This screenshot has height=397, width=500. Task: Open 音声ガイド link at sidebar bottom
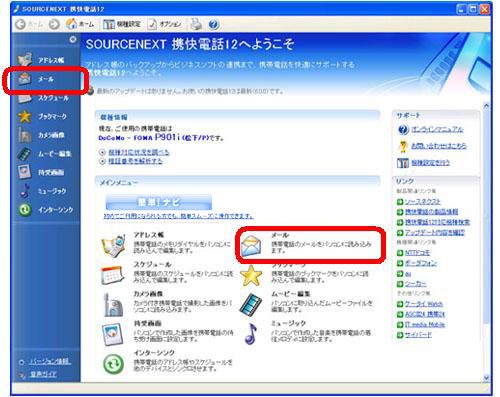[43, 374]
